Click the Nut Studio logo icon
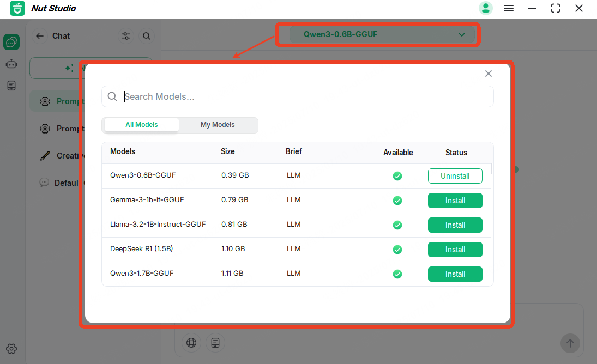 [17, 8]
